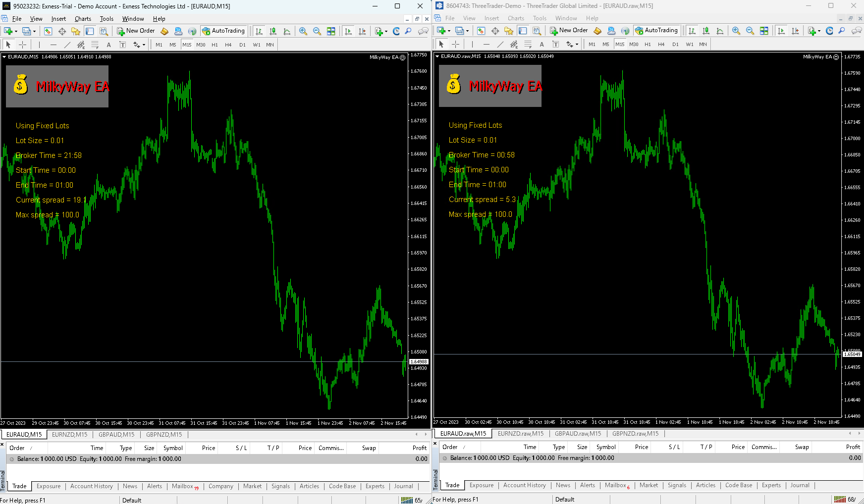Open Journal tab in ThreeTrader terminal
The height and width of the screenshot is (504, 864).
click(800, 485)
